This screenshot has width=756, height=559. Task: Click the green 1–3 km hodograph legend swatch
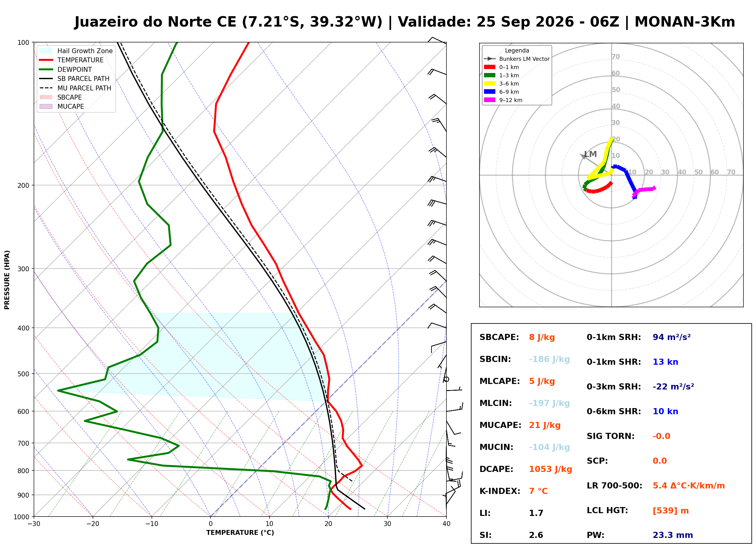pos(489,75)
